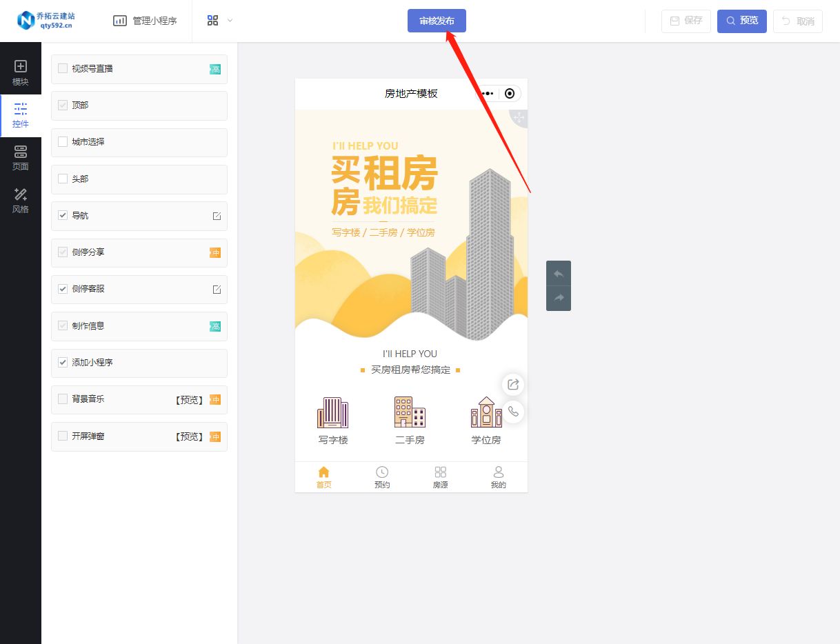The image size is (840, 644).
Task: Toggle the 视频号直播 checkbox
Action: click(x=63, y=68)
